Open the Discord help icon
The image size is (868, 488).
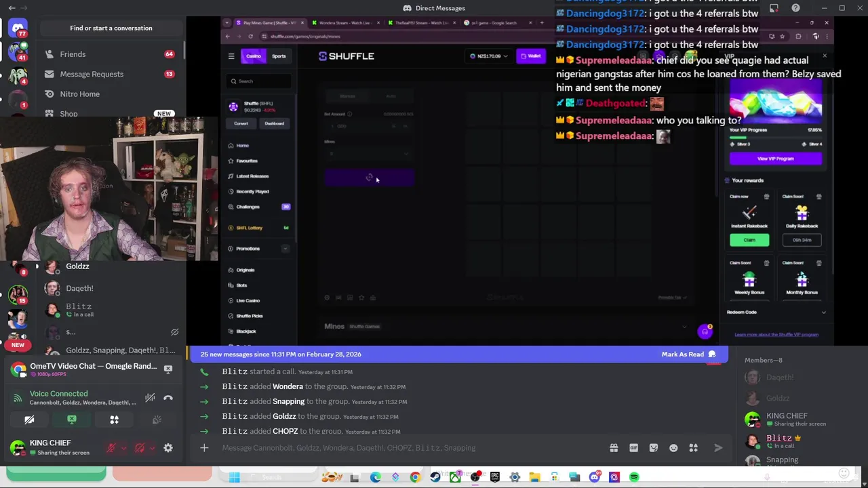click(795, 8)
